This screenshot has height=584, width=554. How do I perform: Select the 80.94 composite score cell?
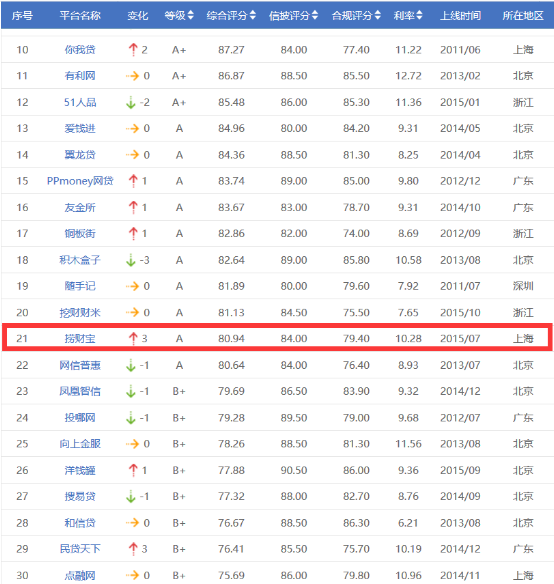click(231, 339)
